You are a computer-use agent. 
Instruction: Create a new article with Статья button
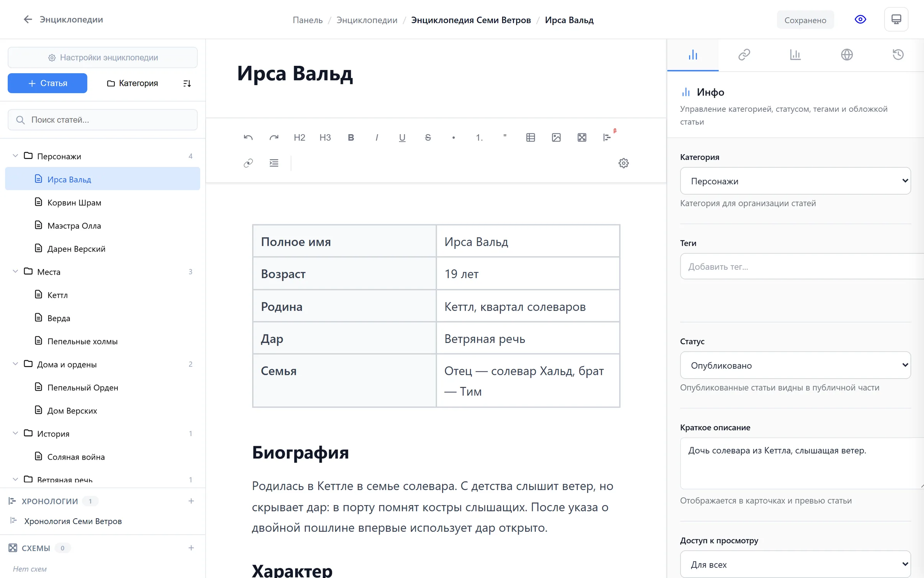coord(47,83)
